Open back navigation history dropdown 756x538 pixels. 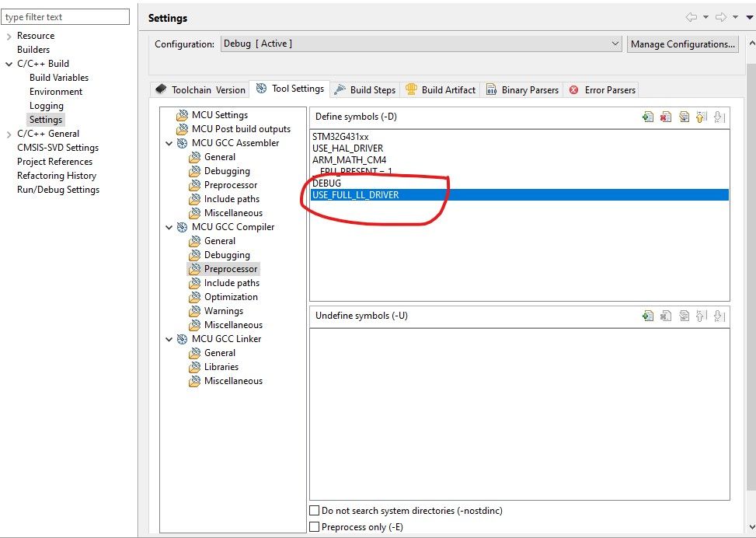(705, 17)
